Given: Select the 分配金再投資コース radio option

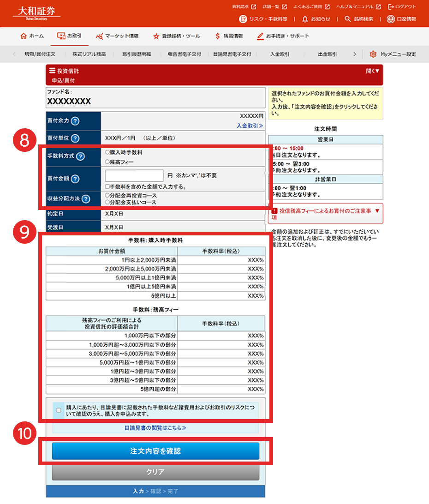Looking at the screenshot, I should point(107,195).
